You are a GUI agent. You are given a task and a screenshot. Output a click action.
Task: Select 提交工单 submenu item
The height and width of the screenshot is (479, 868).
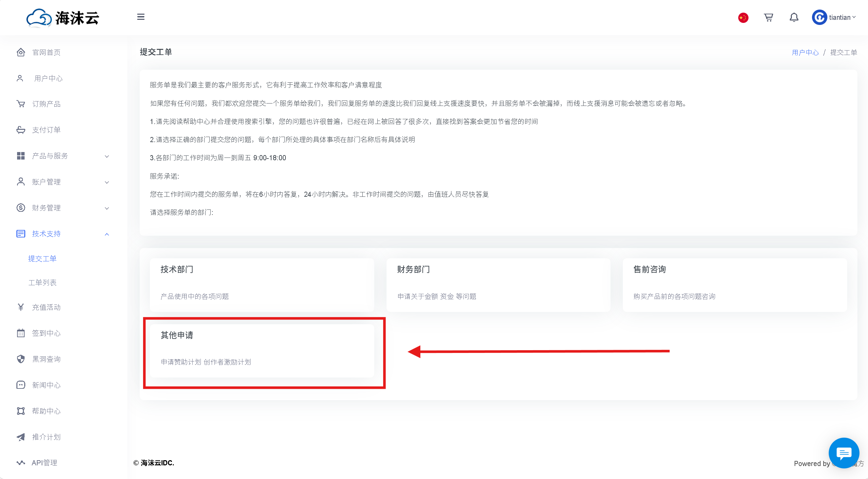pos(42,259)
